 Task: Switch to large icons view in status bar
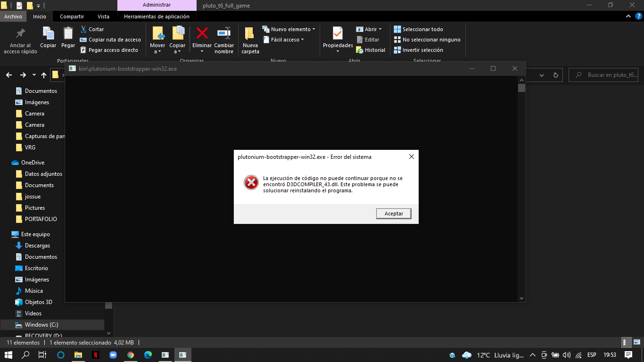tap(636, 343)
